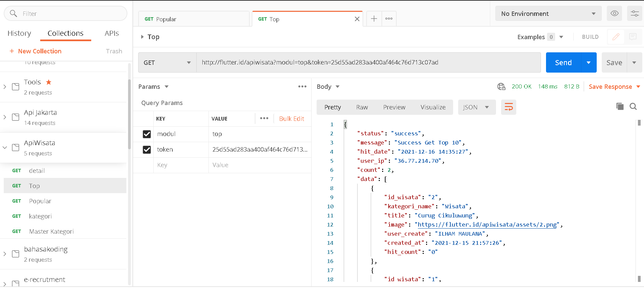Click the Tools collection folder icon
644x288 pixels.
coord(16,87)
